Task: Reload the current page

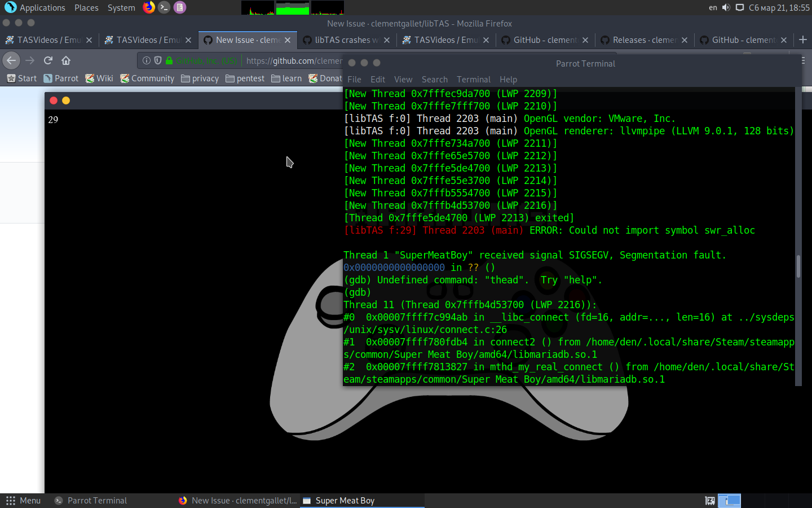Action: point(48,60)
